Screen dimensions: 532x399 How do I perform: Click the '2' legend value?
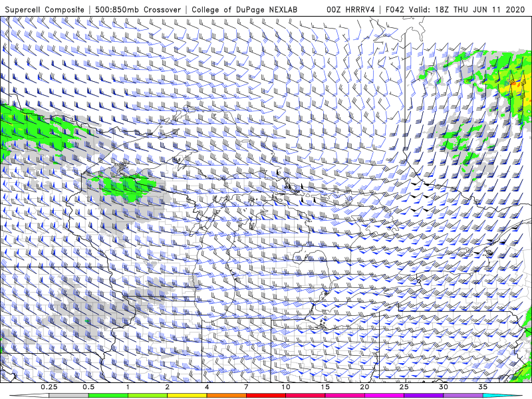[x=168, y=387]
